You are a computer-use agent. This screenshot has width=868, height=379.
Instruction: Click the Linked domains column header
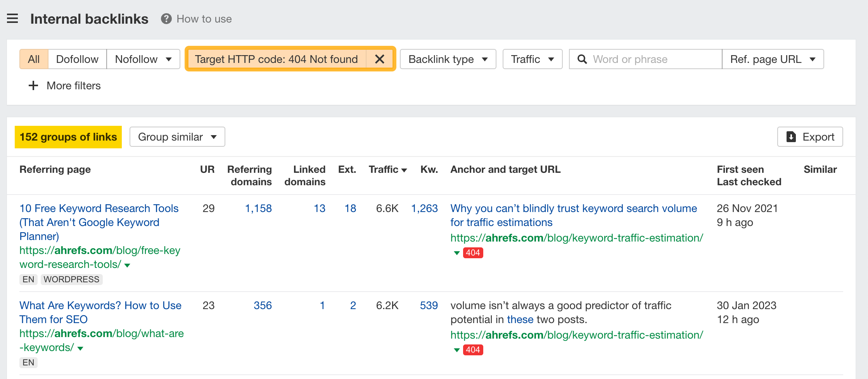pyautogui.click(x=305, y=176)
